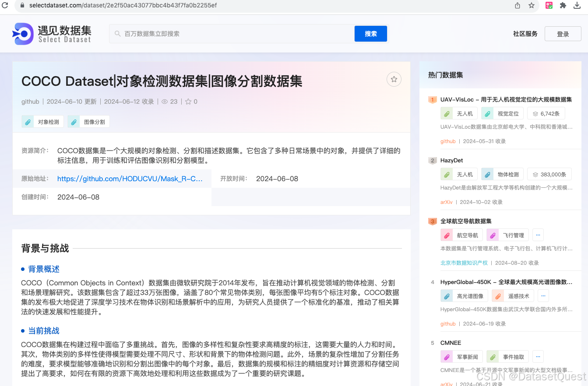588x386 pixels.
Task: Jump to the 背景概述 section heading
Action: pos(44,269)
